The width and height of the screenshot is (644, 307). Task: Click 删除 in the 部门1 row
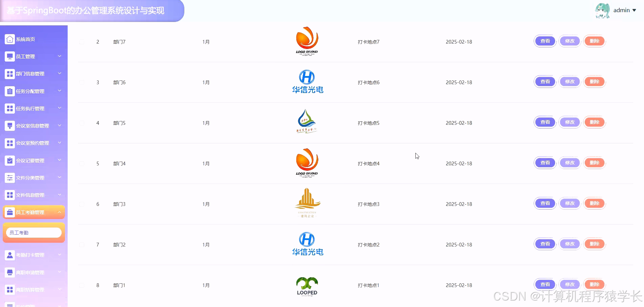pyautogui.click(x=595, y=285)
